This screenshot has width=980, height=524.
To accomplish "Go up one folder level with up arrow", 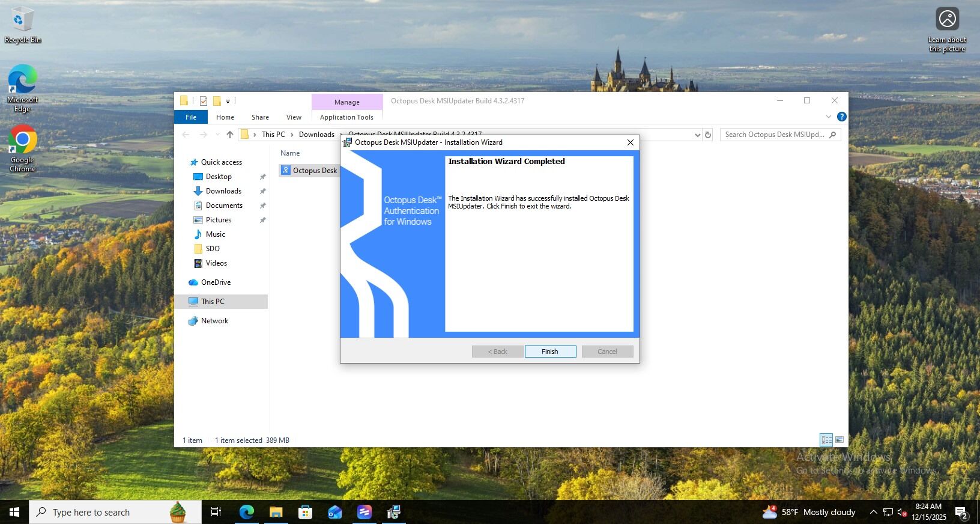I will 229,135.
